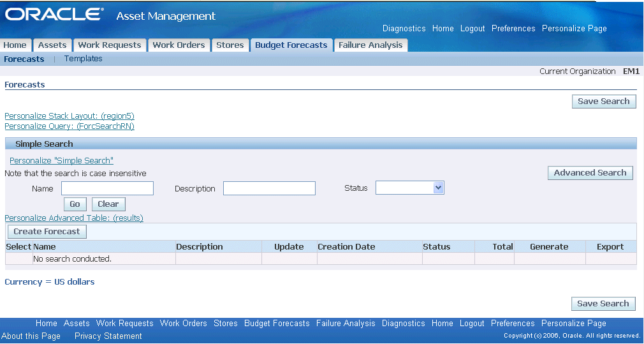644x344 pixels.
Task: Click the Oracle logo in header
Action: [54, 15]
